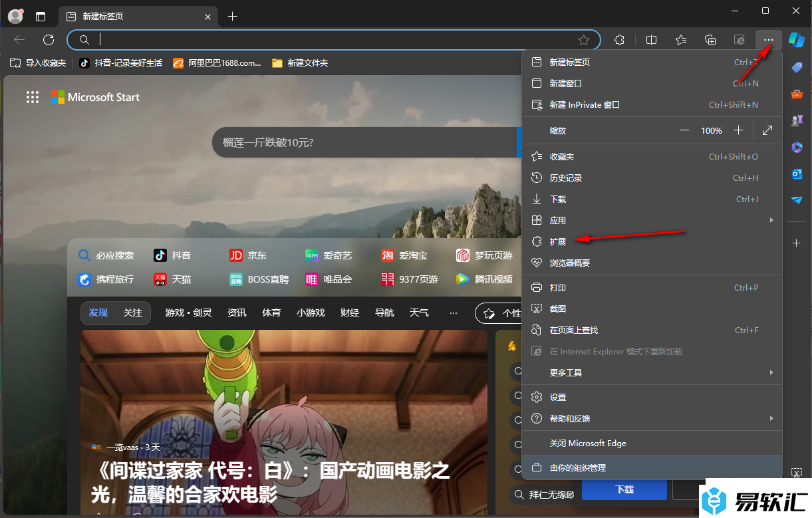Open 导入收藏夹 bookmark bar item
The width and height of the screenshot is (812, 518).
(38, 63)
